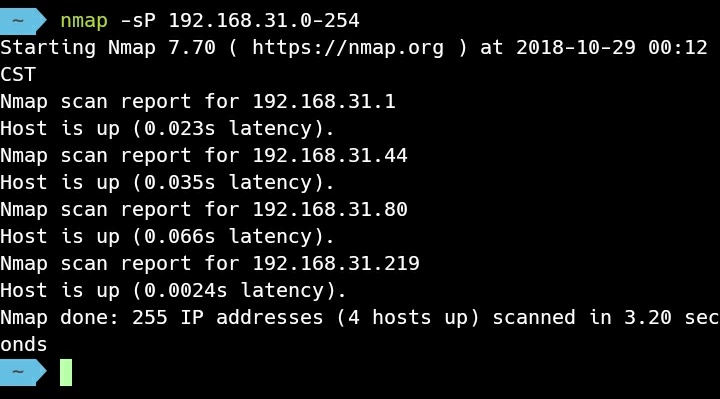Viewport: 720px width, 399px height.
Task: Click the CST timezone text
Action: tap(18, 74)
